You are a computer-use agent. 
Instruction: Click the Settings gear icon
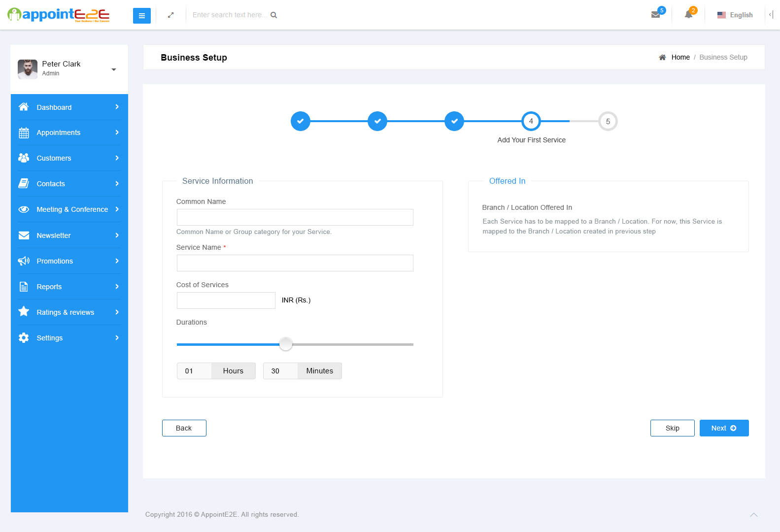pyautogui.click(x=24, y=338)
